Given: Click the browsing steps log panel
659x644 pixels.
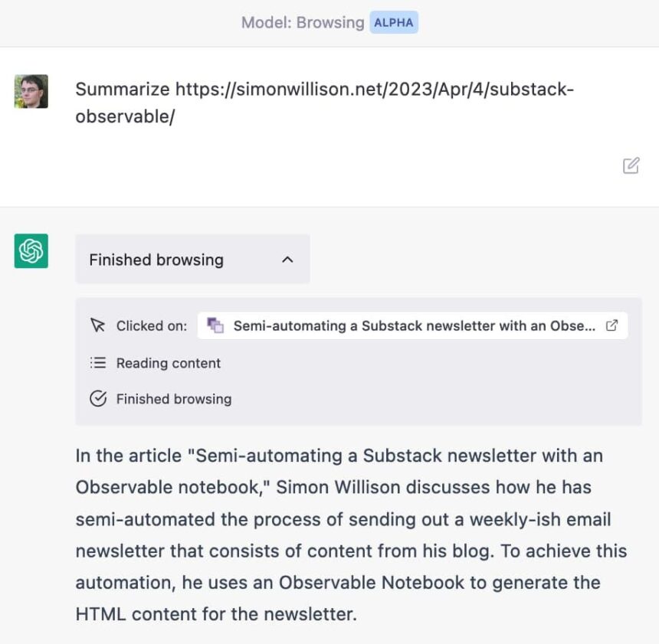Looking at the screenshot, I should pos(359,361).
